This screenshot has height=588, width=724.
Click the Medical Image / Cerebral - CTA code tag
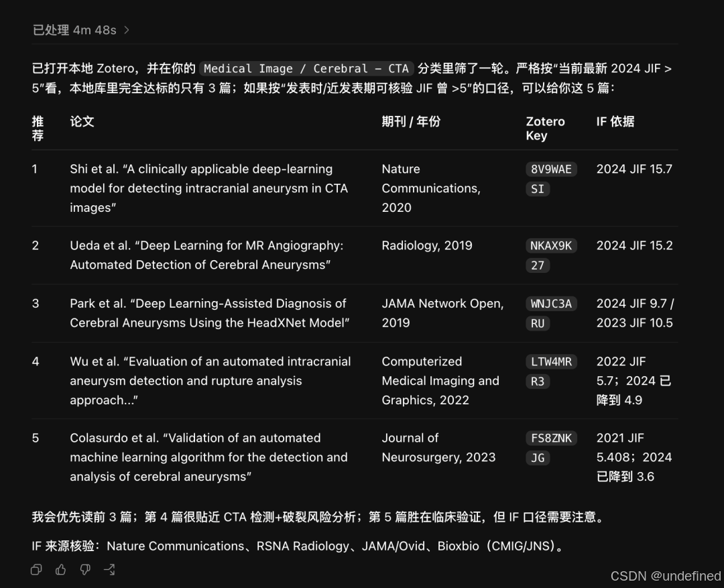306,68
